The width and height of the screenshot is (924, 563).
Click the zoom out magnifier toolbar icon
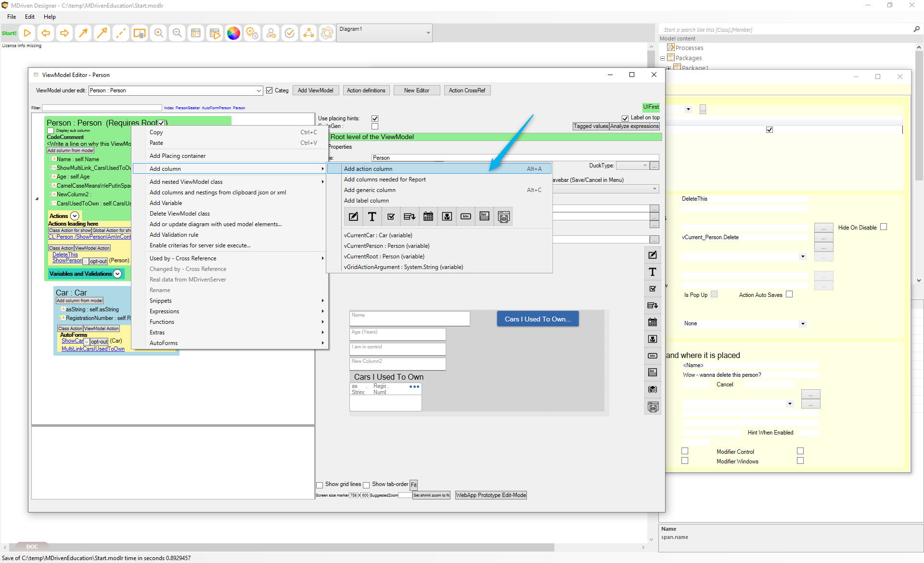[177, 33]
